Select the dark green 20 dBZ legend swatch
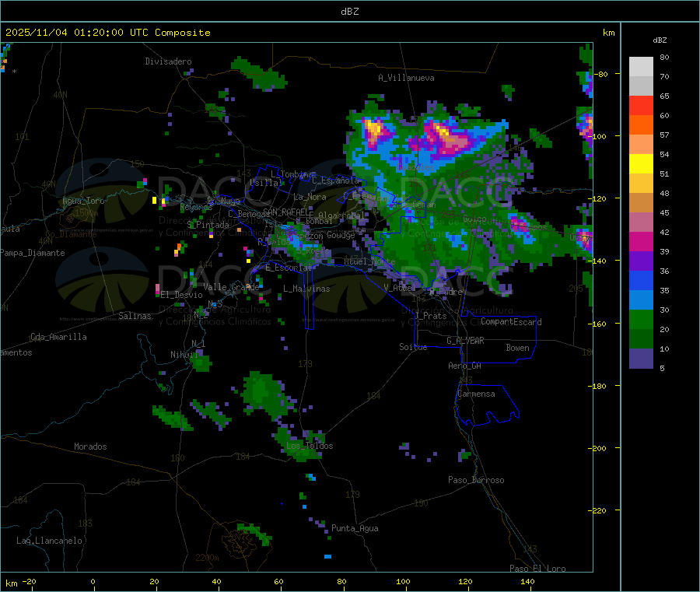This screenshot has height=592, width=700. click(641, 339)
